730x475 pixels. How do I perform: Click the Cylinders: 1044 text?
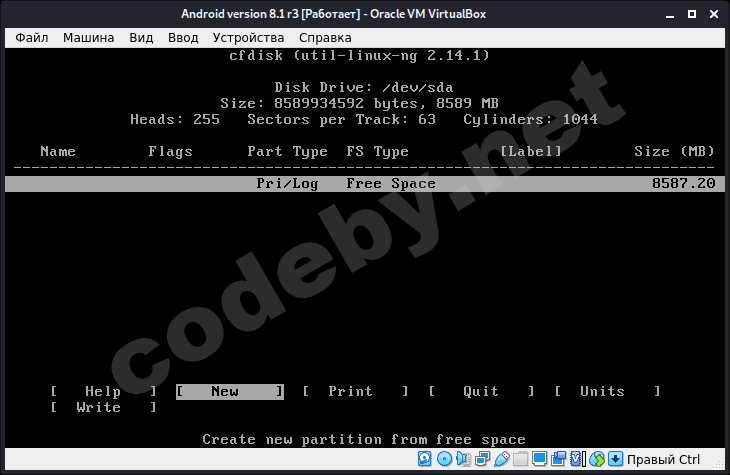coord(530,119)
